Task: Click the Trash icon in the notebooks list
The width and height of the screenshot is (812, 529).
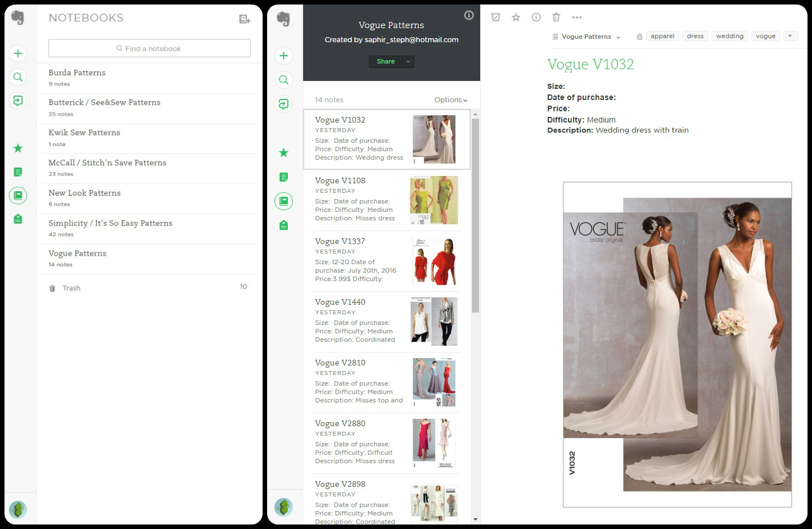Action: 52,288
